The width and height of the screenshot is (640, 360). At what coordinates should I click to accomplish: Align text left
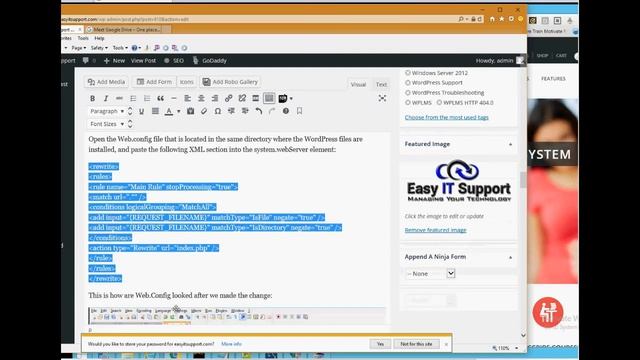187,98
